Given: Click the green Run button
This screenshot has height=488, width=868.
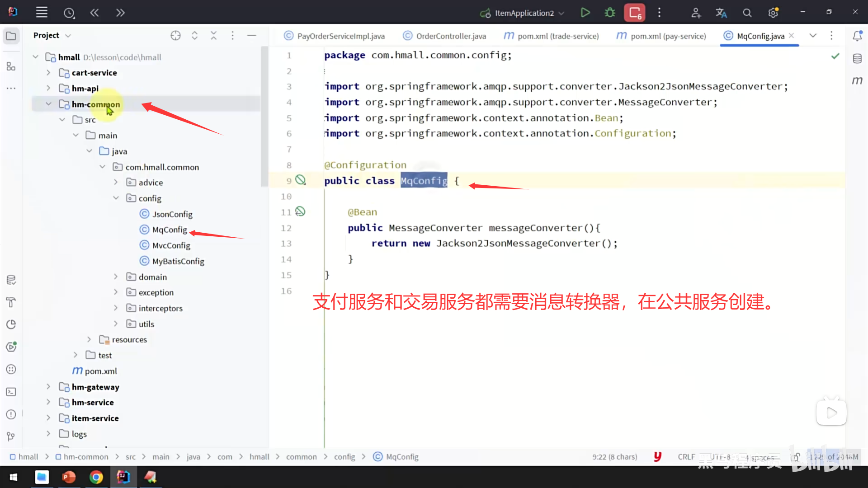Looking at the screenshot, I should tap(585, 13).
